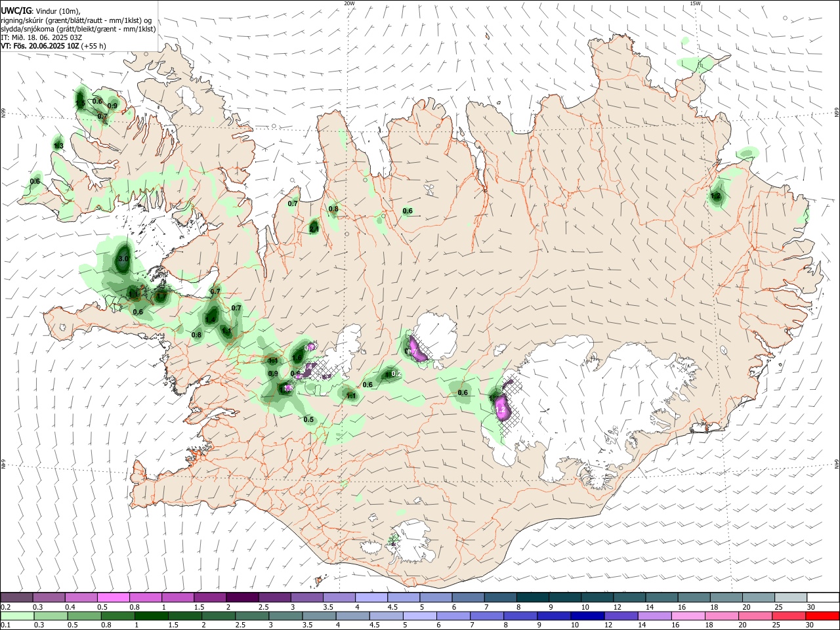Click the 'rigning/skúrir' legend description line
Viewport: 840px width, 630px height.
tap(76, 20)
